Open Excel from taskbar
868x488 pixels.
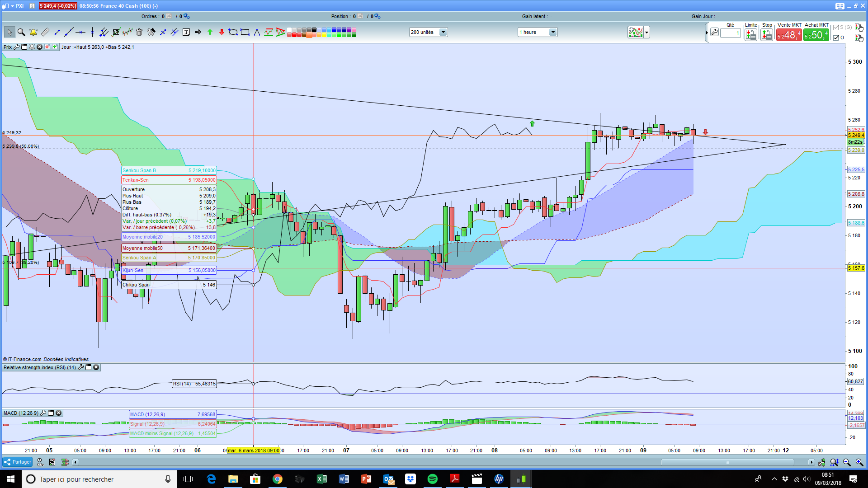322,479
